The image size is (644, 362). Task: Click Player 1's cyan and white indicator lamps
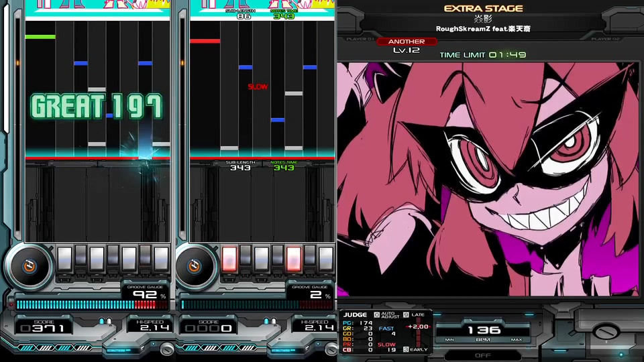(105, 321)
